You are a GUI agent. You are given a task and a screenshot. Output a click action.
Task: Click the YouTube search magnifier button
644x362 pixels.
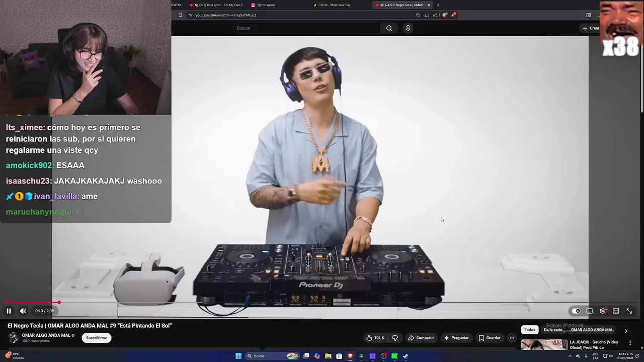[x=389, y=28]
